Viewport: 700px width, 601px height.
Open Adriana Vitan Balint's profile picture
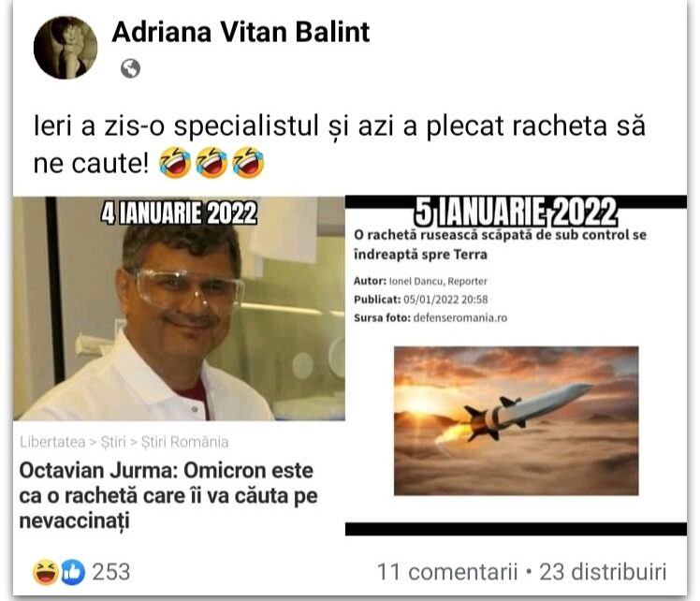click(66, 48)
